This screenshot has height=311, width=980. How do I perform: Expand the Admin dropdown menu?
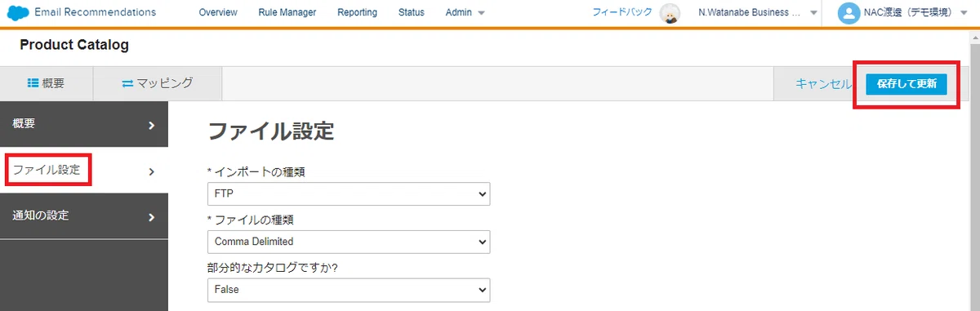[465, 12]
